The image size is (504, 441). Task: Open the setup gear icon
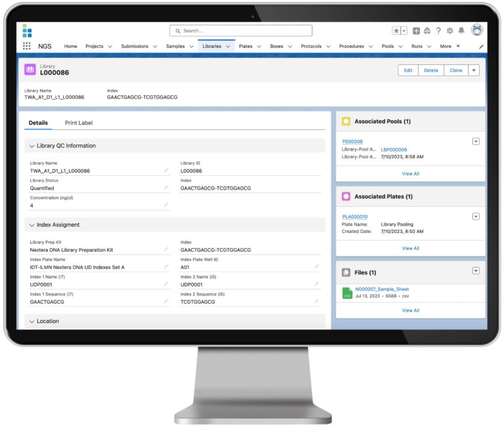point(450,31)
